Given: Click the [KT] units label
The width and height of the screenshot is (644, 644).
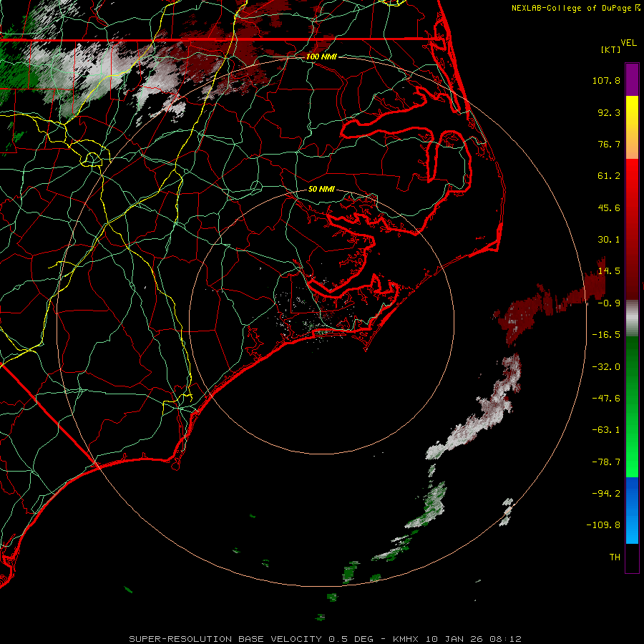Looking at the screenshot, I should (611, 49).
